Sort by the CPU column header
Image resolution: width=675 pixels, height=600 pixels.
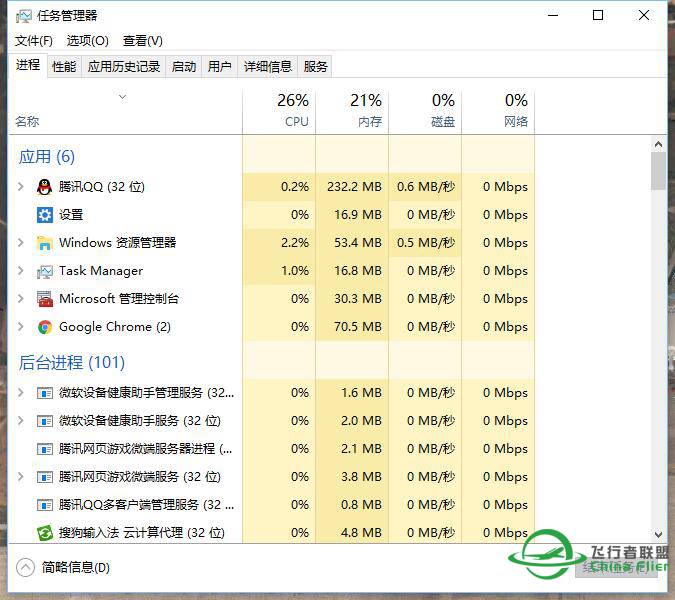coord(279,111)
